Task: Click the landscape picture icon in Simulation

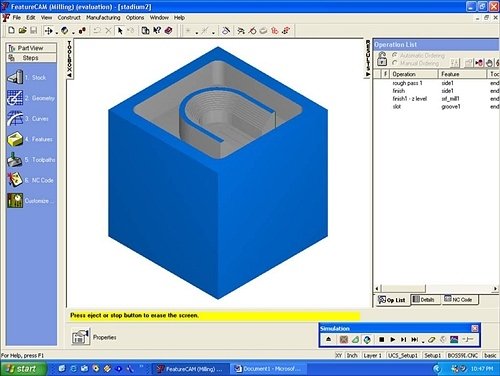Action: 454,339
